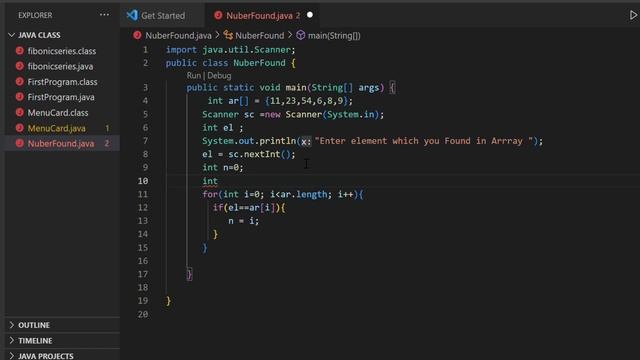Image resolution: width=640 pixels, height=360 pixels.
Task: Open the Explorer more actions ellipsis
Action: (104, 15)
